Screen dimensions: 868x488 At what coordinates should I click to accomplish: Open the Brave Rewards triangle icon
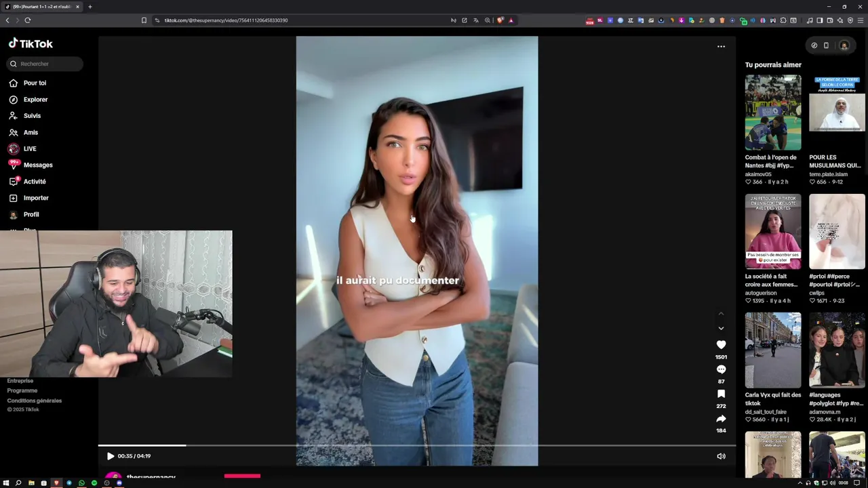511,20
